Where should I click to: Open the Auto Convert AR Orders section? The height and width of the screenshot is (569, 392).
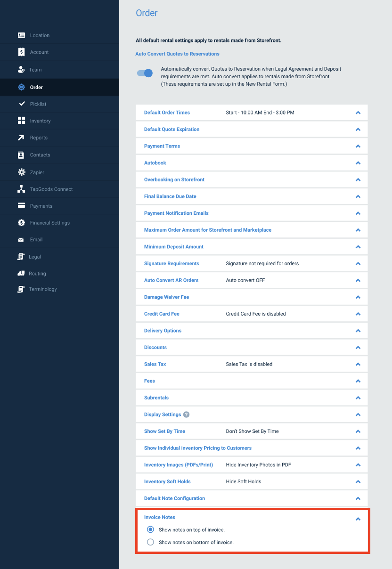(252, 280)
